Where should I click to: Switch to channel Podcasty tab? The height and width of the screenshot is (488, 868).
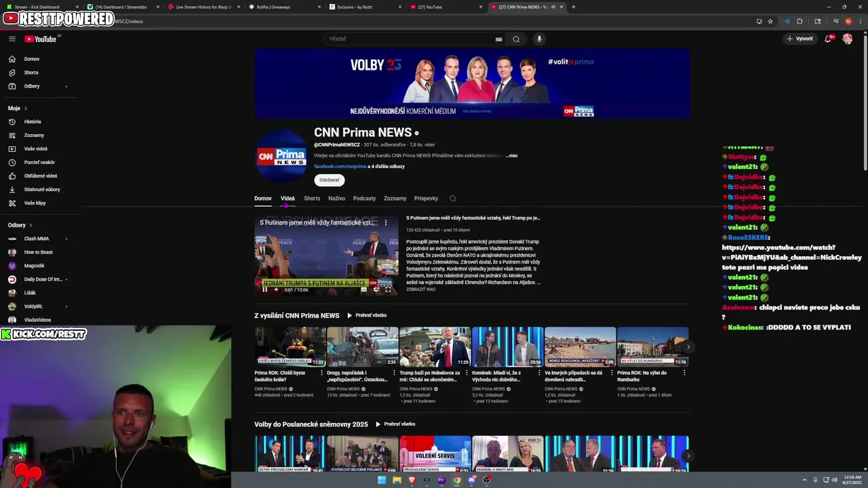coord(364,199)
